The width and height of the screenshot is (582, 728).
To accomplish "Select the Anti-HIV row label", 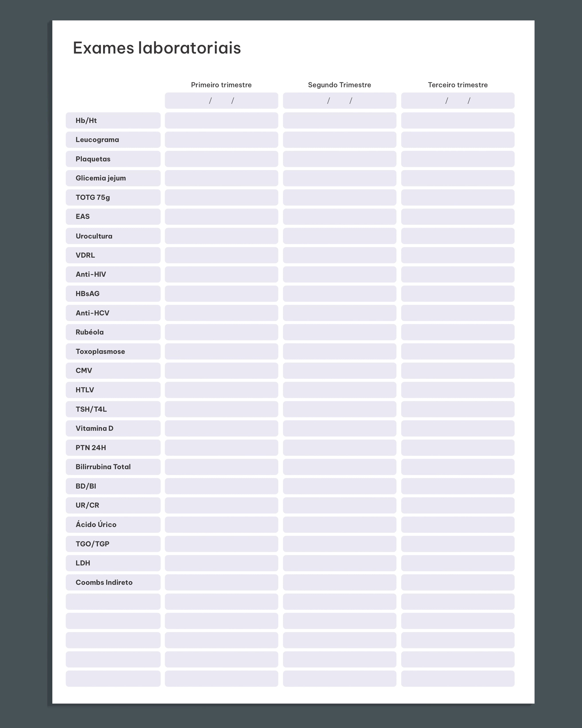I will coord(113,275).
